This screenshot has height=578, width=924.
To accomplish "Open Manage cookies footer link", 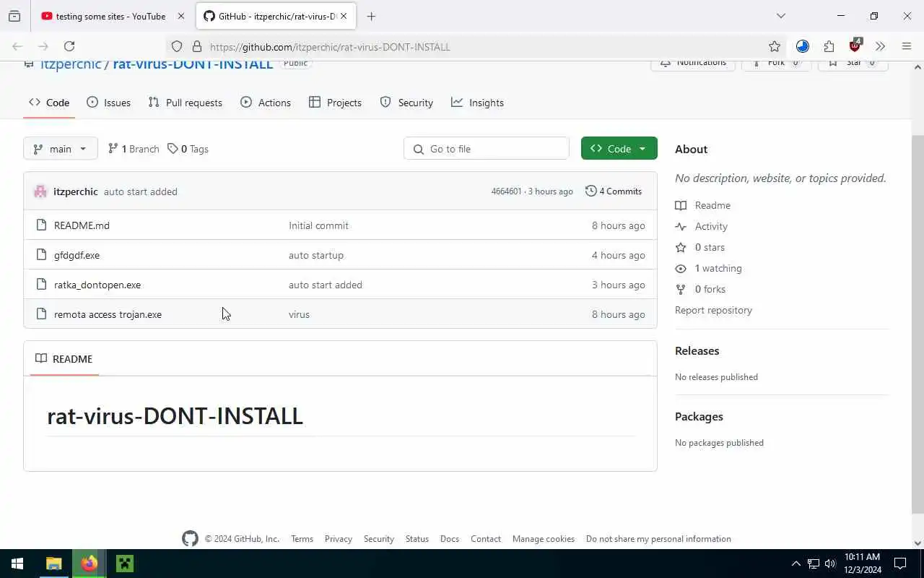I will [x=544, y=539].
